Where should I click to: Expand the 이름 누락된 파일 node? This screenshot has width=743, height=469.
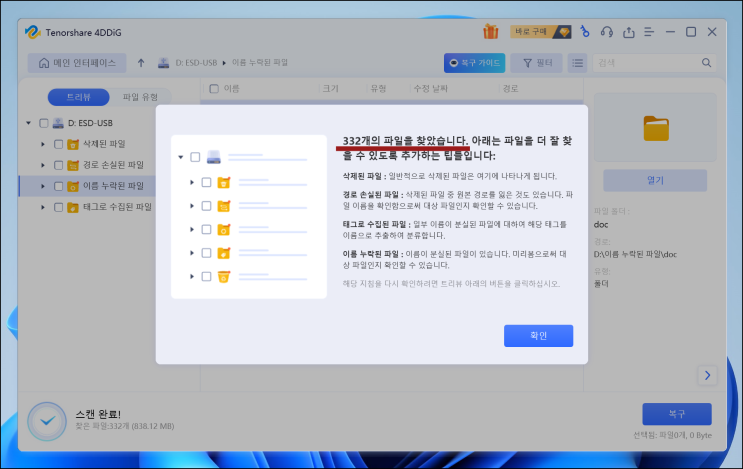pos(43,186)
